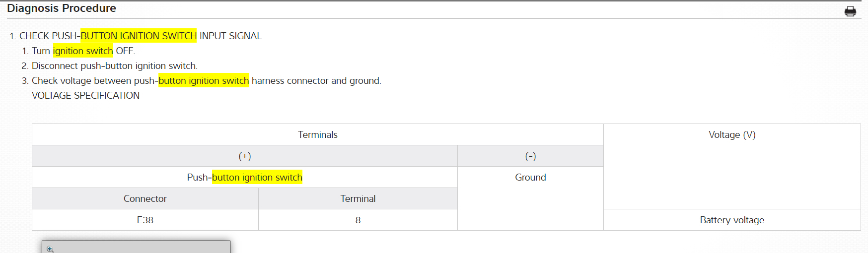The image size is (868, 253).
Task: Click the Diagnosis Procedure heading
Action: pos(62,8)
